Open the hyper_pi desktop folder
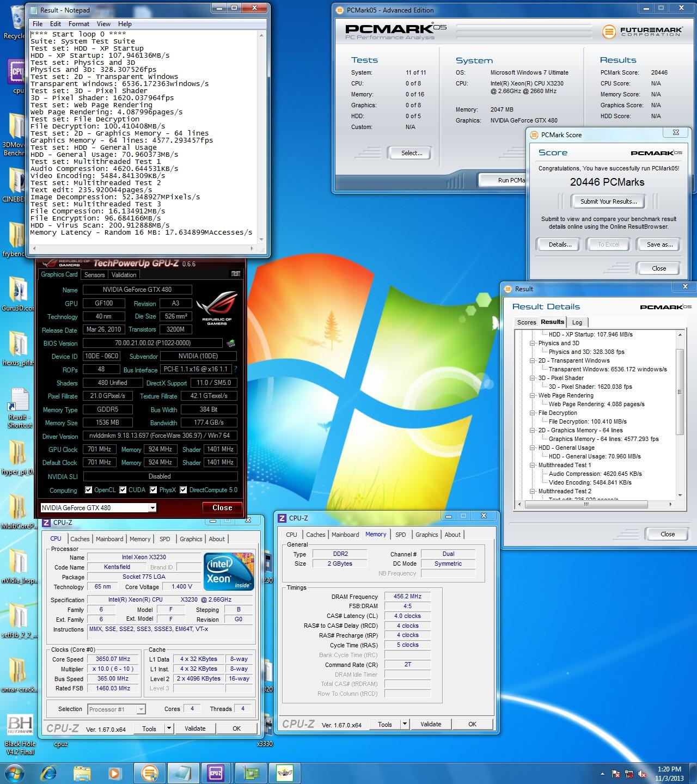Screen dimensions: 697x784 pyautogui.click(x=17, y=457)
